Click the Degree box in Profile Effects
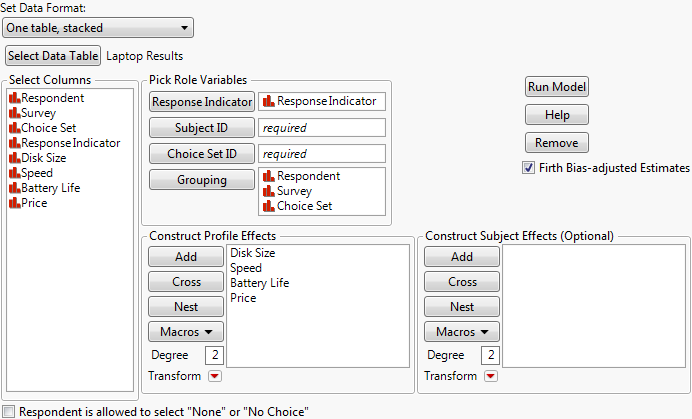The height and width of the screenshot is (419, 692). click(x=214, y=356)
